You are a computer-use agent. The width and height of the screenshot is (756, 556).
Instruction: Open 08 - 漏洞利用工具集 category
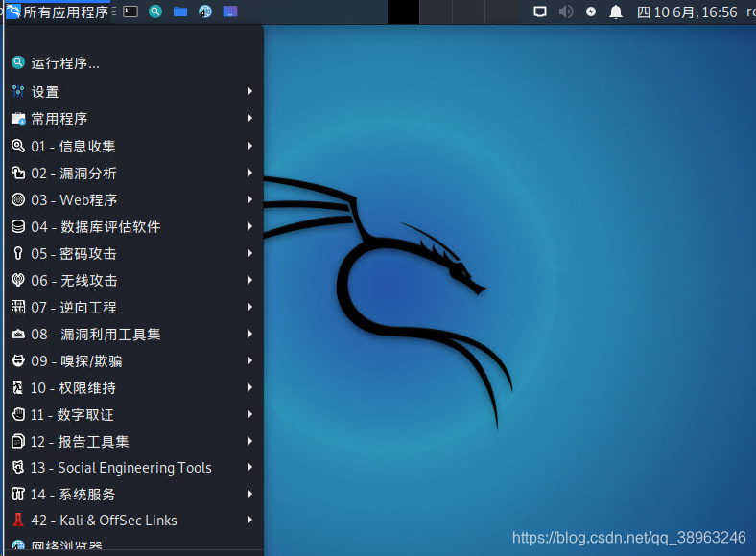(134, 335)
